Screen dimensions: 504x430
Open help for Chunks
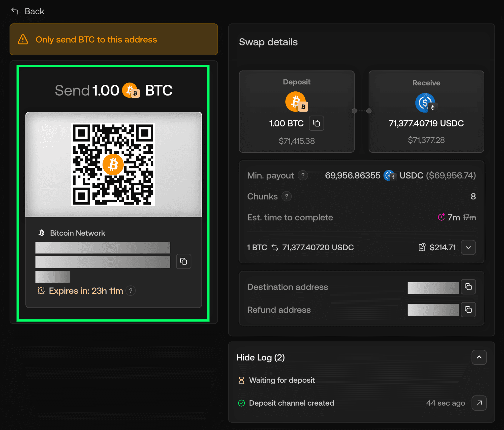[x=287, y=196]
